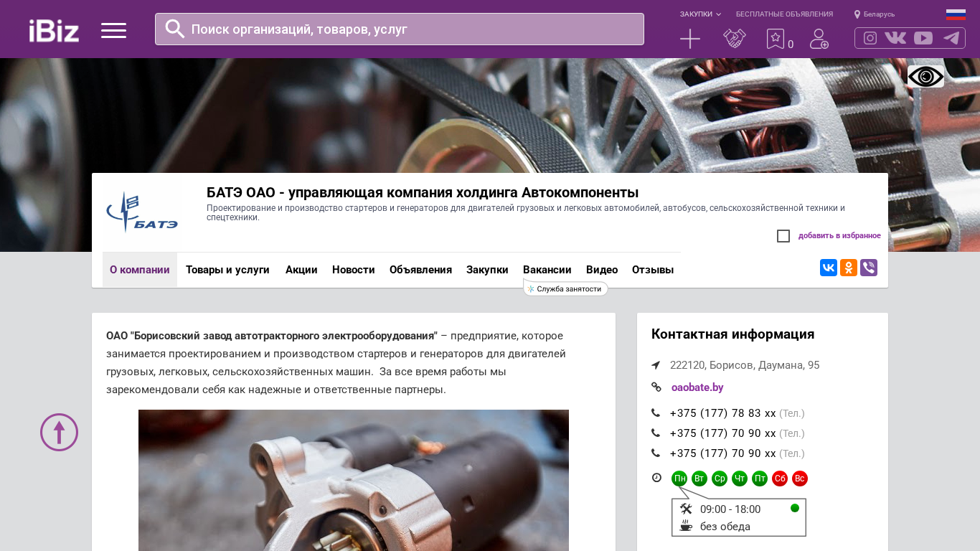The width and height of the screenshot is (980, 551).
Task: Open the 'Видео' tab
Action: click(x=602, y=270)
